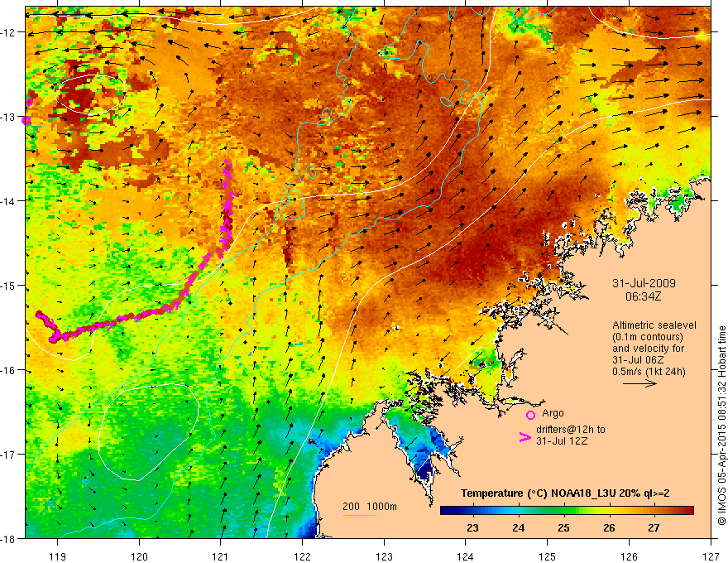Click latitude axis label '-17'

coord(9,455)
